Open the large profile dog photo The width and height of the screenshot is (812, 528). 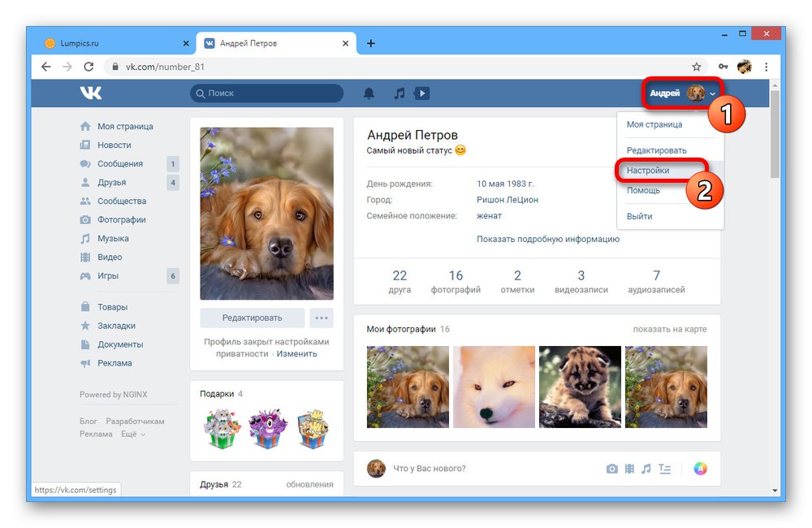point(266,214)
